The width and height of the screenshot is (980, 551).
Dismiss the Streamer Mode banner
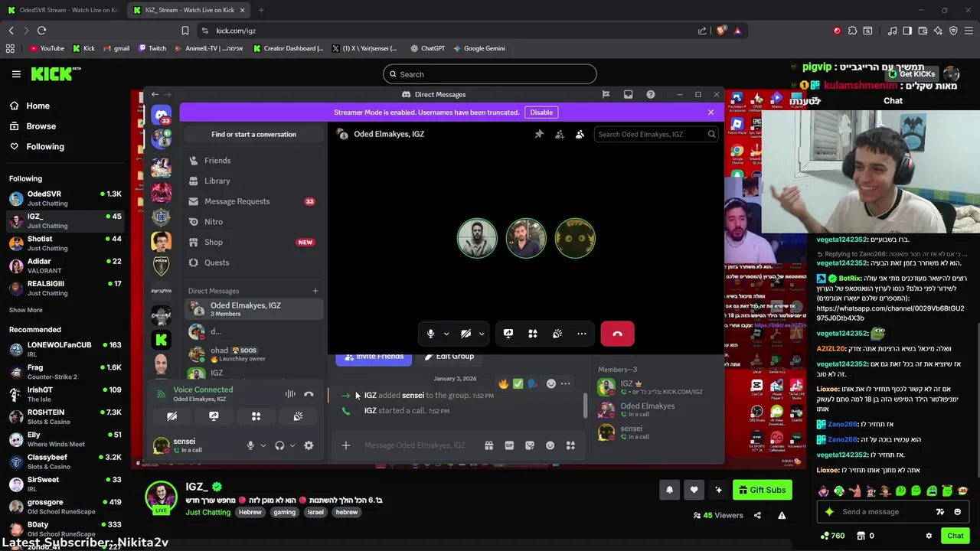[710, 112]
